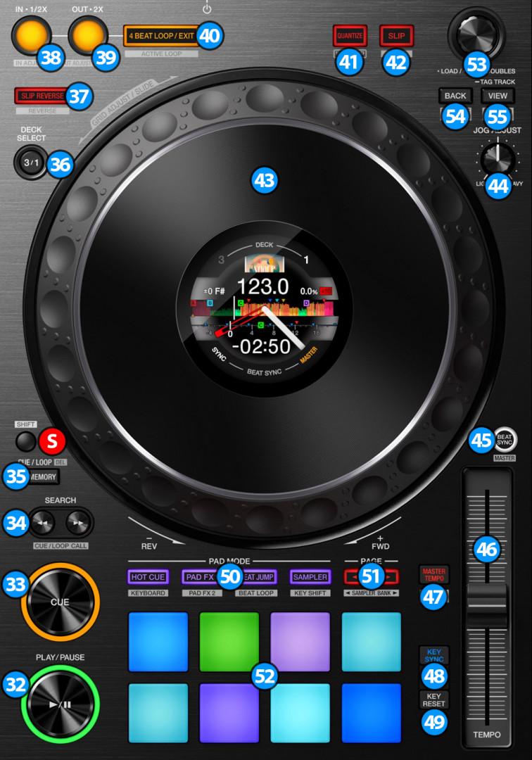Toggle the Quantize button
532x760 pixels.
tap(349, 35)
